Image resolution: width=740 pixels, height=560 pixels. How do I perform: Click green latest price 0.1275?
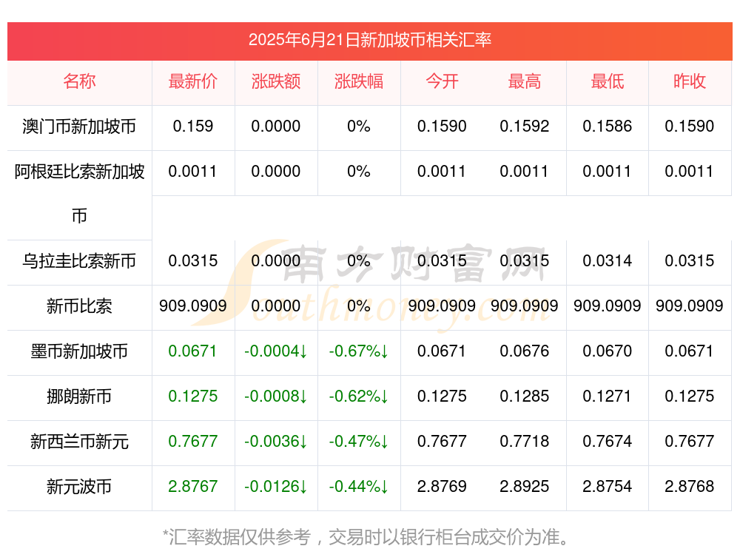193,396
